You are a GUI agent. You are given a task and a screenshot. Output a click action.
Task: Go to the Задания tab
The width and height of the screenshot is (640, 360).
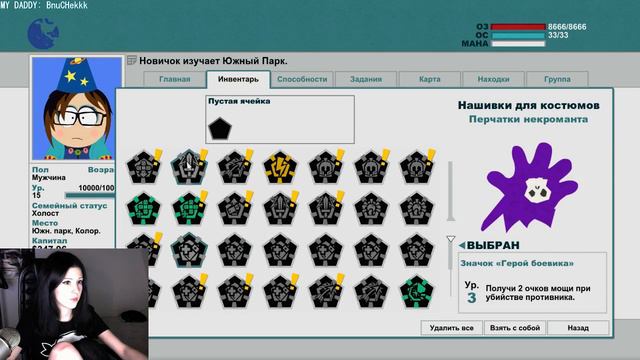(x=366, y=79)
